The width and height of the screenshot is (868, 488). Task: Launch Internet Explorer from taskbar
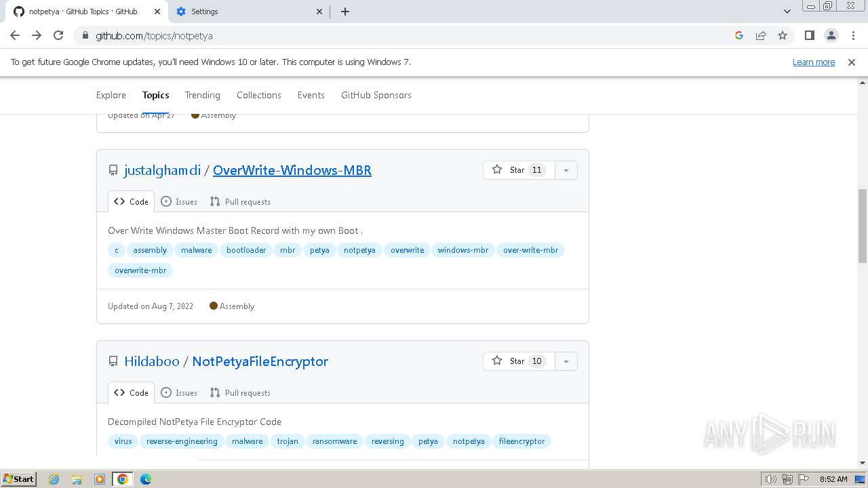[54, 479]
